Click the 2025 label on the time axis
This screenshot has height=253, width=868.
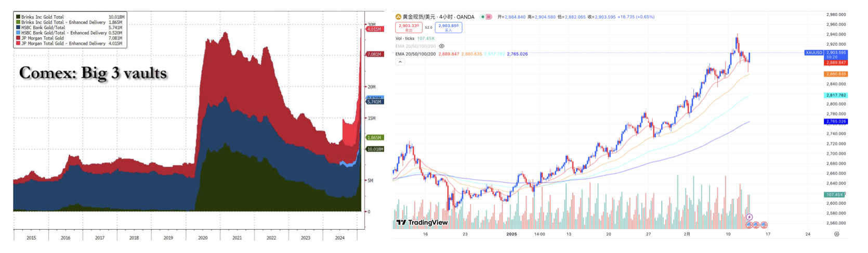pyautogui.click(x=511, y=234)
